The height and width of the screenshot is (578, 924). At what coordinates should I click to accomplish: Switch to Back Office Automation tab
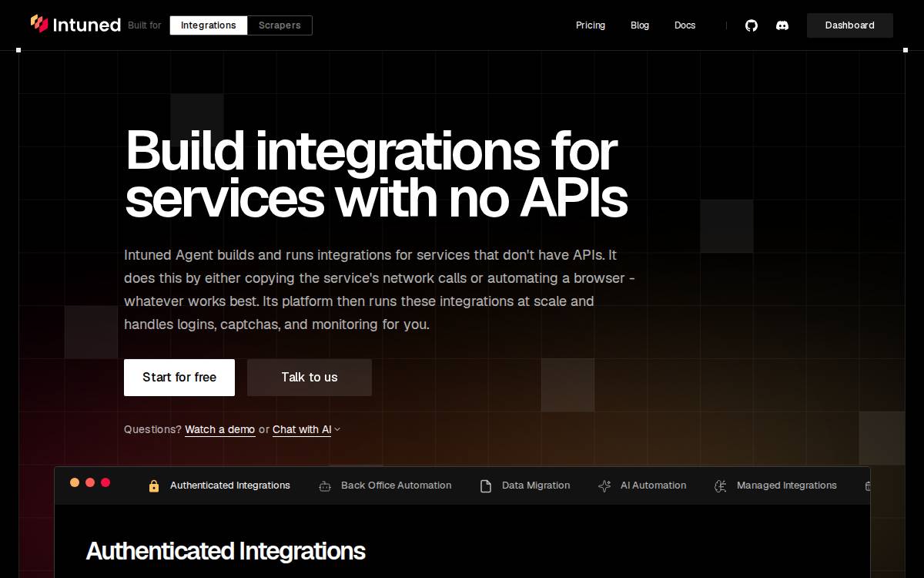click(385, 486)
